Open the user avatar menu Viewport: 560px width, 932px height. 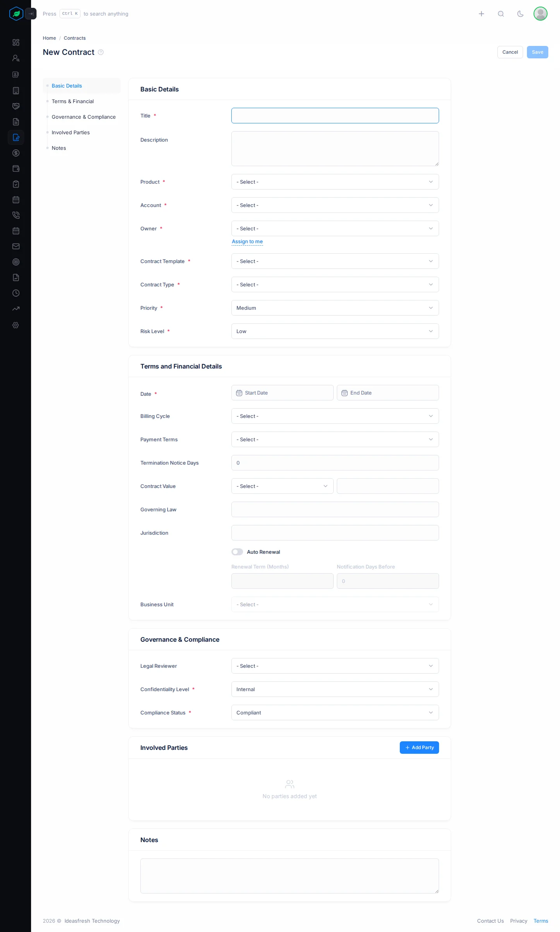coord(541,14)
